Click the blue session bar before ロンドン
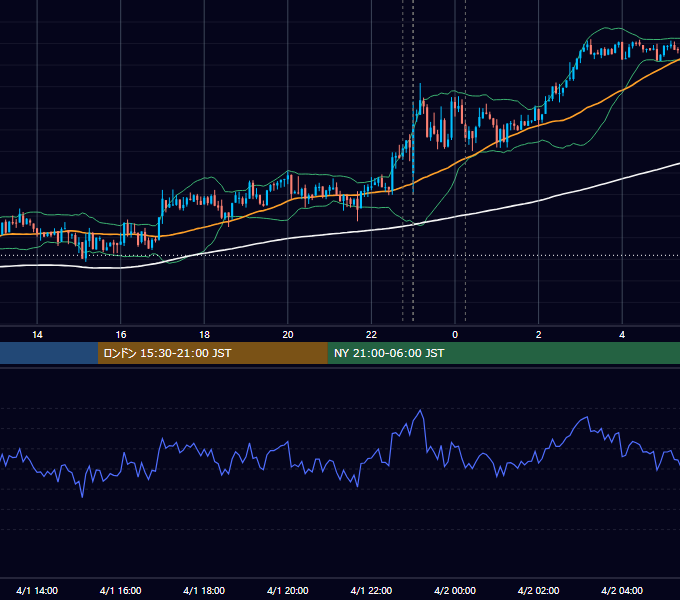This screenshot has height=600, width=680. click(x=49, y=353)
